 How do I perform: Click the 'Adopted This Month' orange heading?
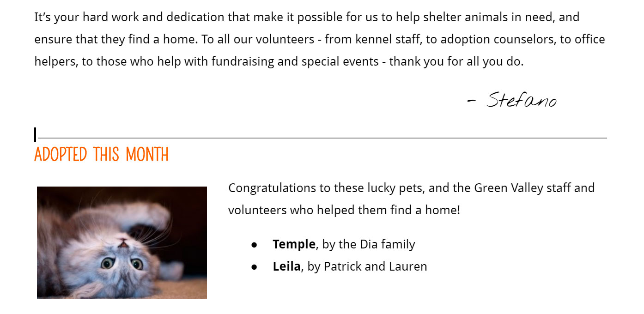pyautogui.click(x=102, y=155)
